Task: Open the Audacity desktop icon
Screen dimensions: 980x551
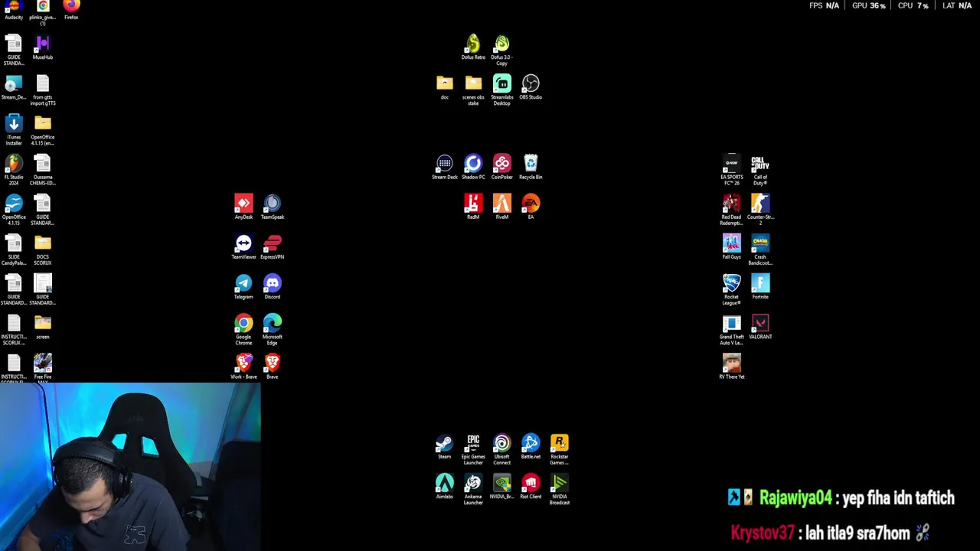Action: [14, 9]
